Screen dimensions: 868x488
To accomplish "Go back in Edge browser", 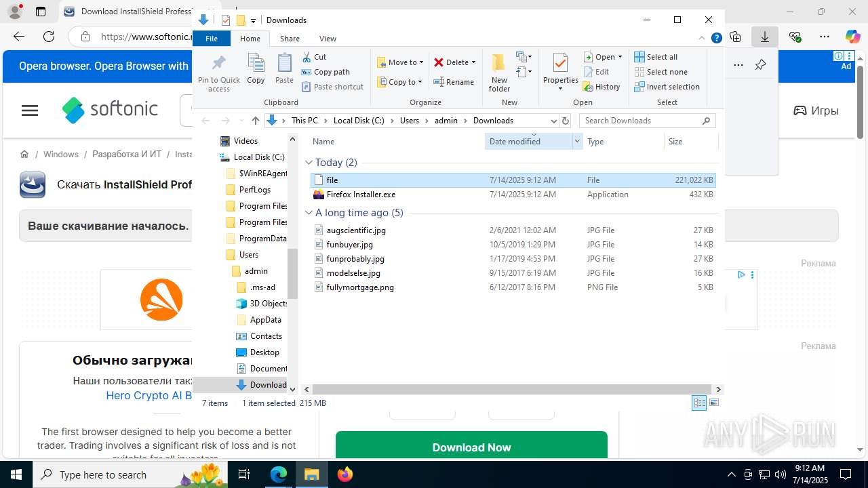I will click(19, 37).
